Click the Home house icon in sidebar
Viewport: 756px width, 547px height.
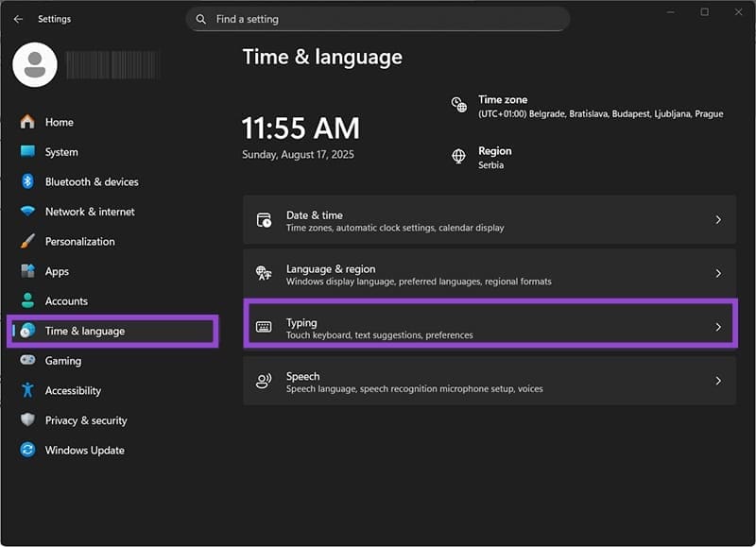(27, 122)
